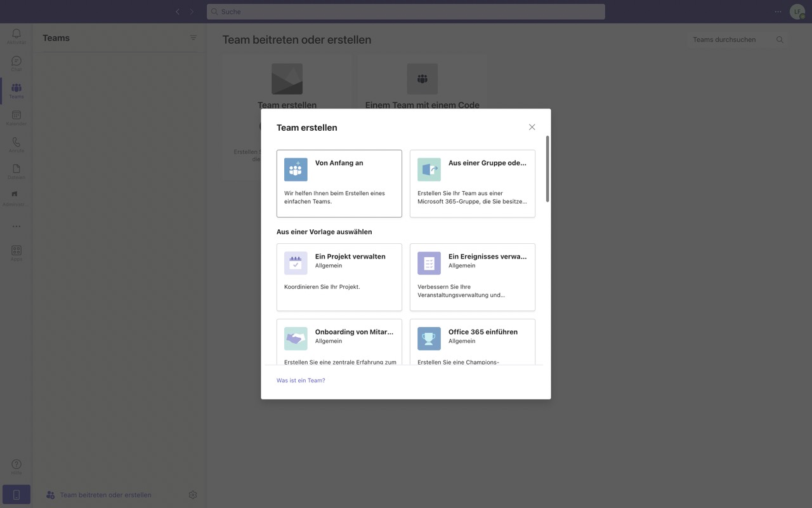This screenshot has width=812, height=508.
Task: Open the Anrufe section
Action: pos(16,144)
